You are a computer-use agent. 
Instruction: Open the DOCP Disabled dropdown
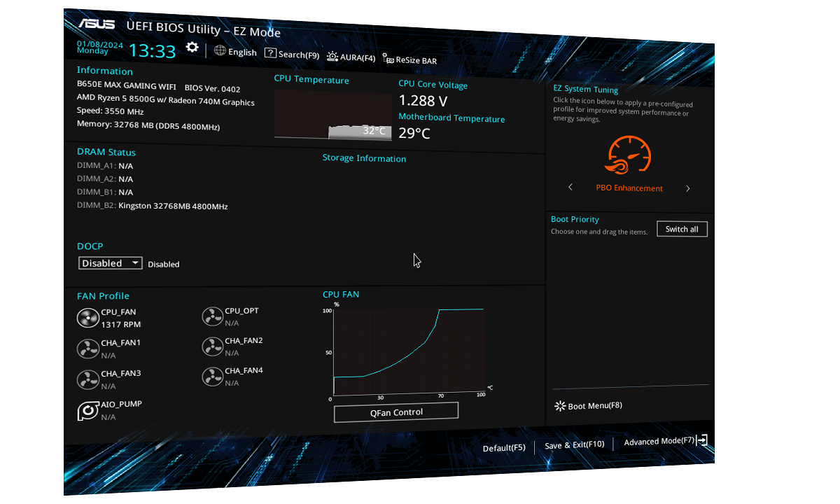(x=111, y=263)
